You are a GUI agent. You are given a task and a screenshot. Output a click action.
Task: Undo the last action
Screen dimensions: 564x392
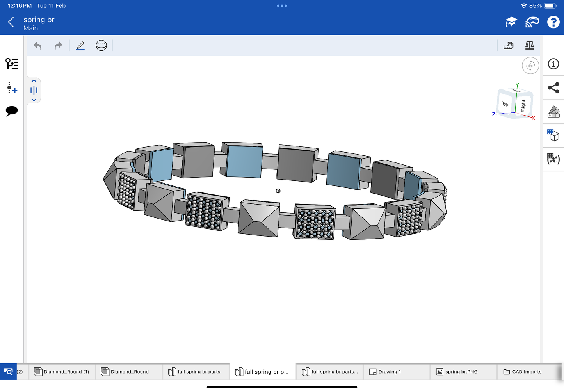pyautogui.click(x=37, y=46)
